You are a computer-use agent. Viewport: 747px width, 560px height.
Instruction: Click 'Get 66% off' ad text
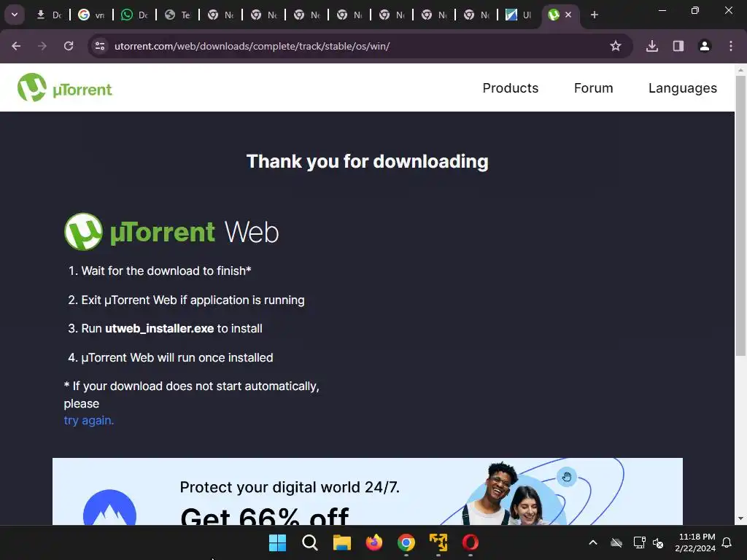point(265,516)
